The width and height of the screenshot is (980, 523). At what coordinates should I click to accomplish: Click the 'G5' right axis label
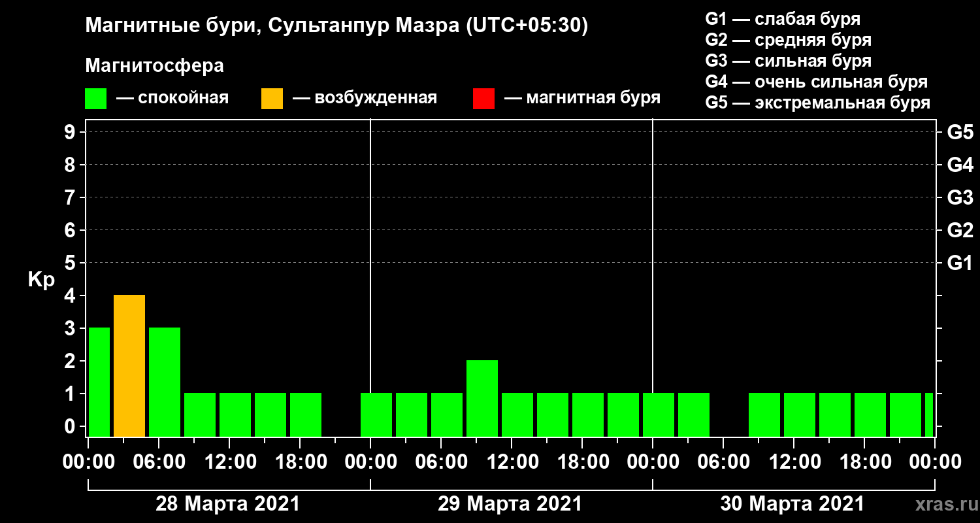tap(960, 132)
